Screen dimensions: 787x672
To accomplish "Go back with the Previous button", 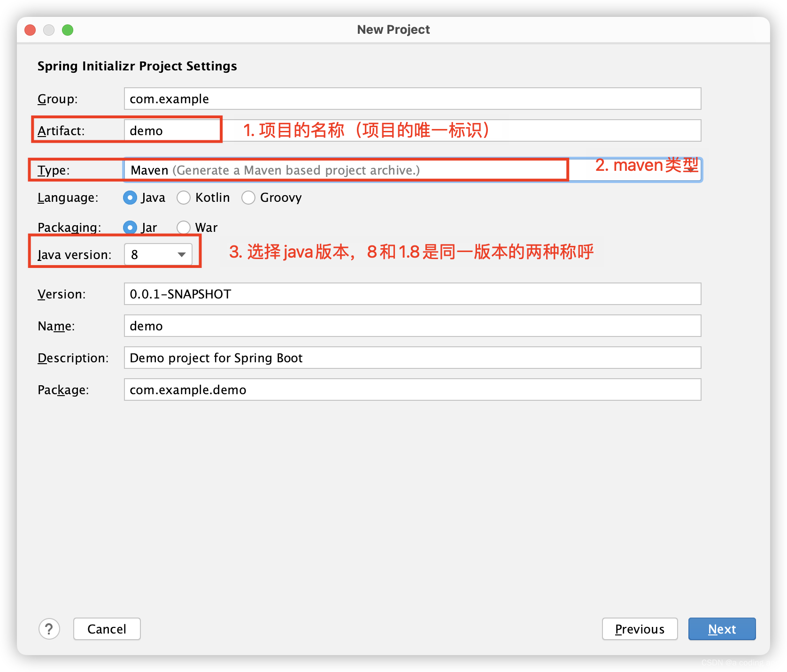I will [x=640, y=629].
